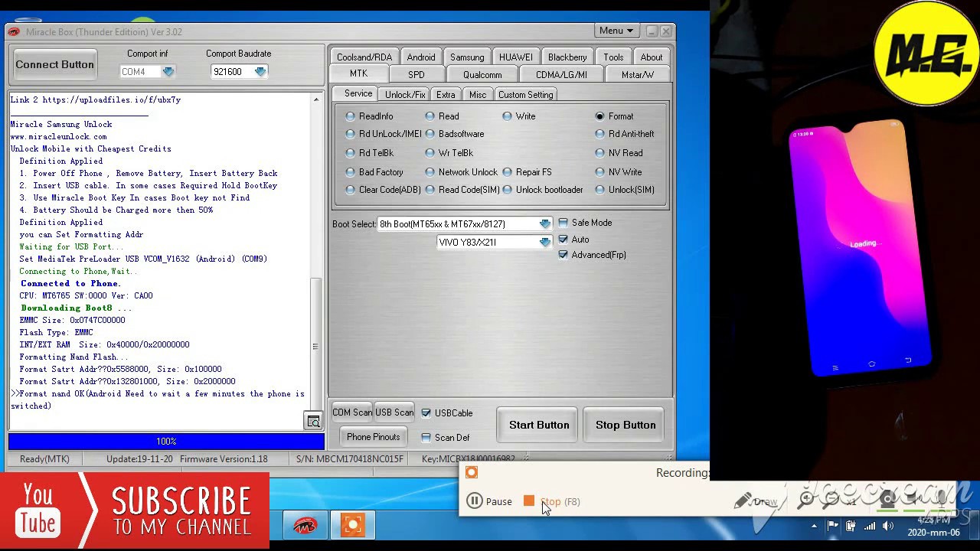Click the log vertical scrollbar thumb

coord(315,347)
